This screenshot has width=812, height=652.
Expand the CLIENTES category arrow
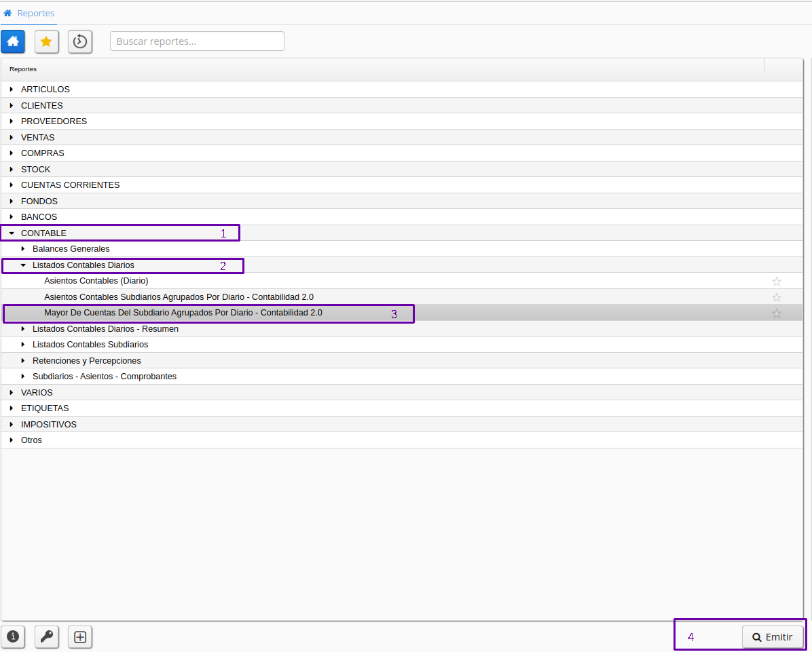pos(12,106)
